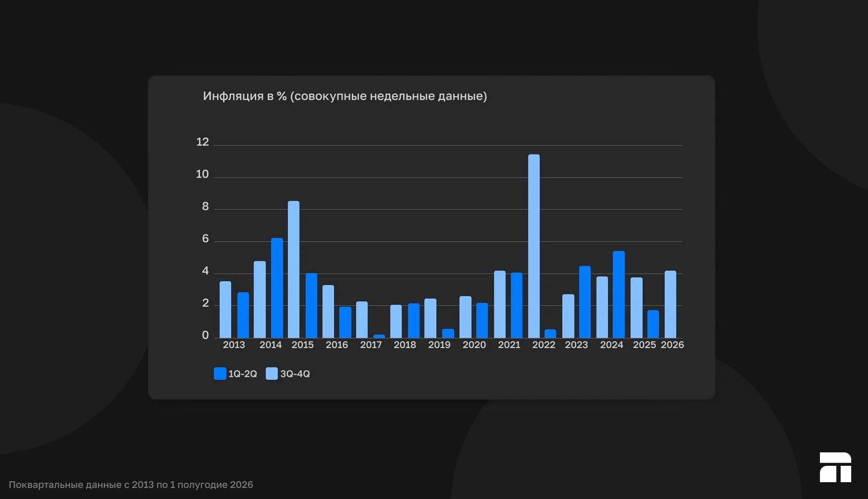Viewport: 868px width, 499px height.
Task: Select the 2019 x-axis label
Action: click(x=439, y=345)
